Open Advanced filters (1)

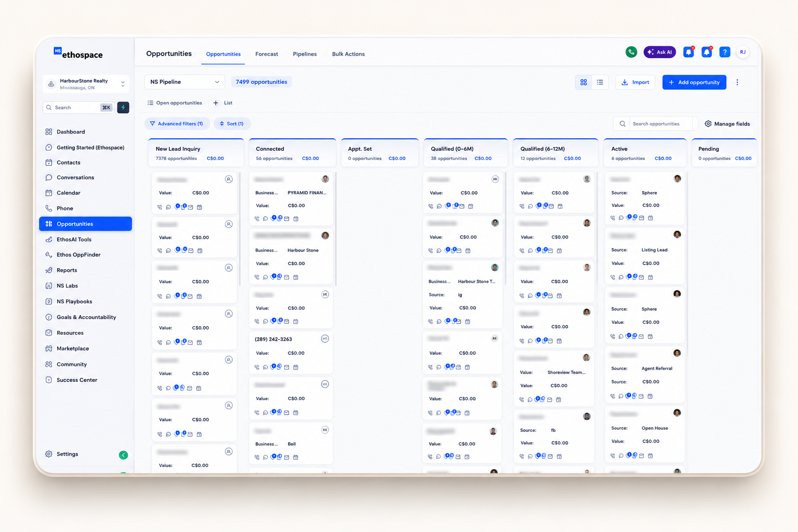[177, 124]
